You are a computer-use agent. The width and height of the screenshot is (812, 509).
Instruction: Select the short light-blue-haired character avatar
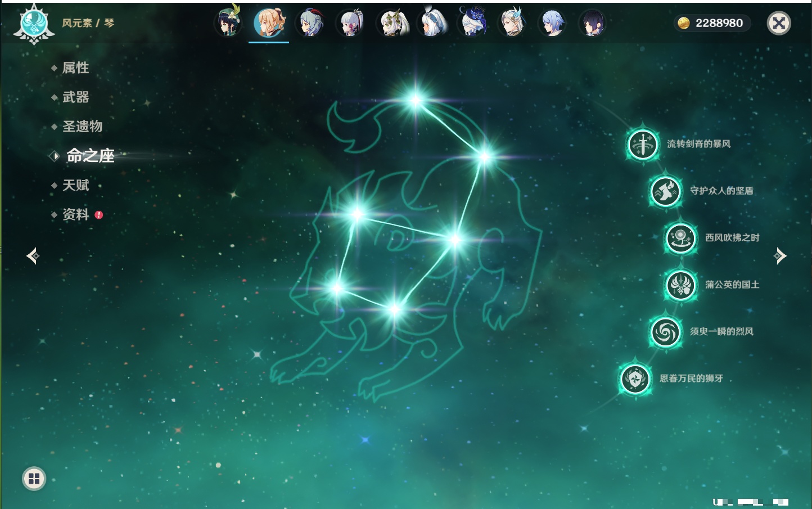[552, 23]
